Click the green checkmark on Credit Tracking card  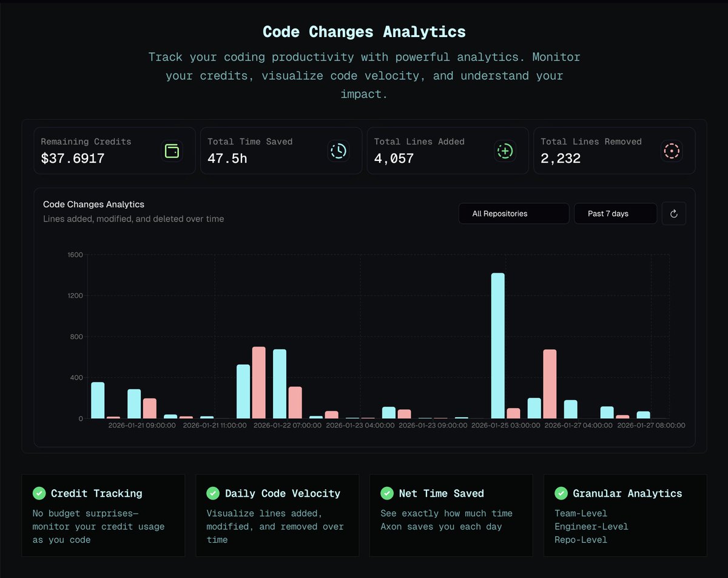point(39,493)
